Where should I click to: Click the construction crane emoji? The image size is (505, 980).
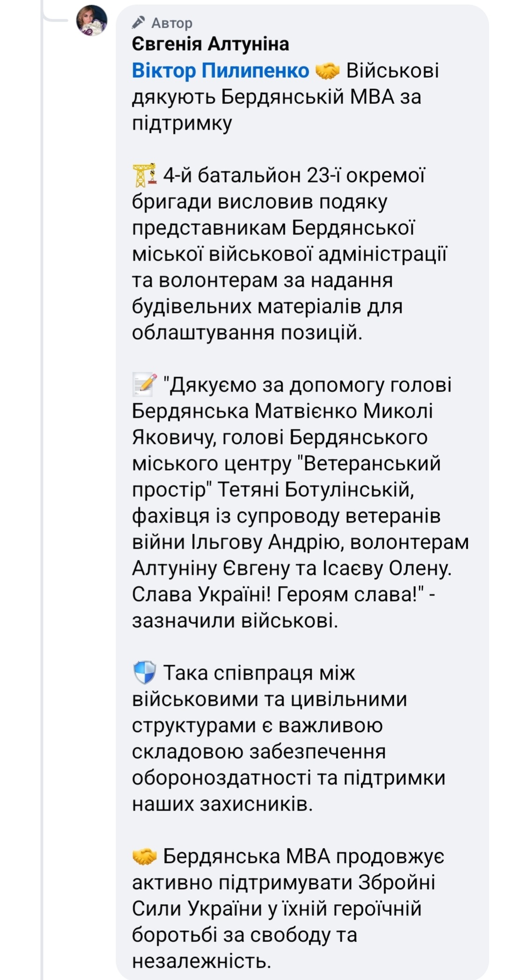click(145, 175)
